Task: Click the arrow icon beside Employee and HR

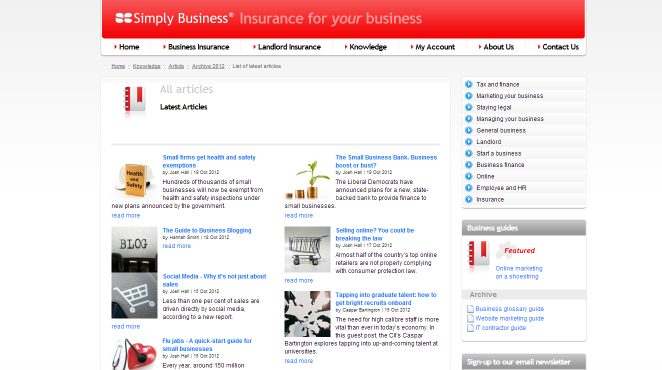Action: pos(469,188)
